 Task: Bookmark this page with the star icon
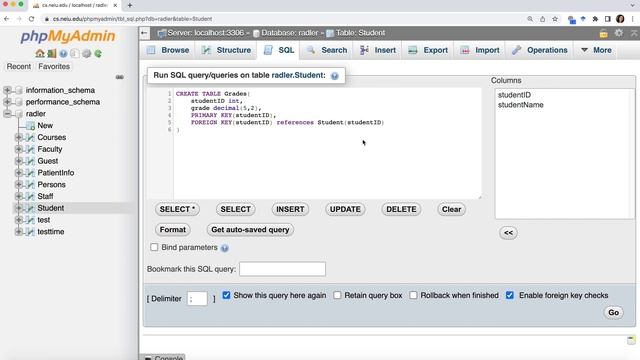point(555,19)
